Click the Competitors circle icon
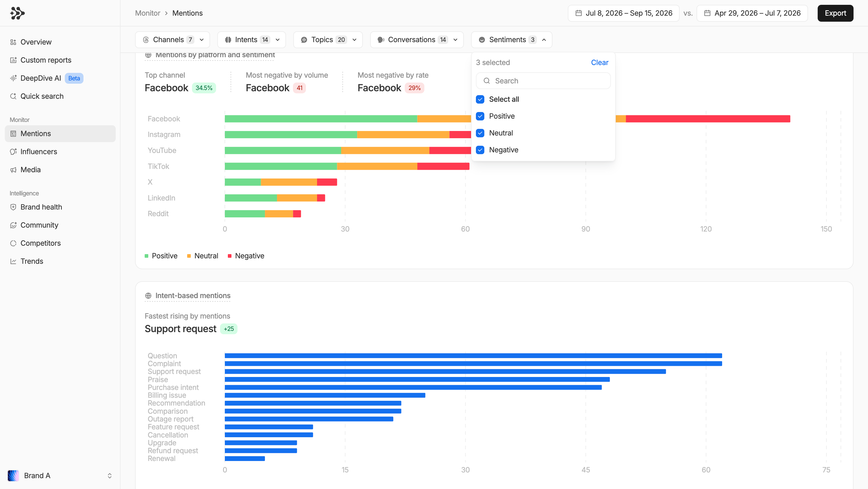This screenshot has height=489, width=868. click(x=13, y=243)
